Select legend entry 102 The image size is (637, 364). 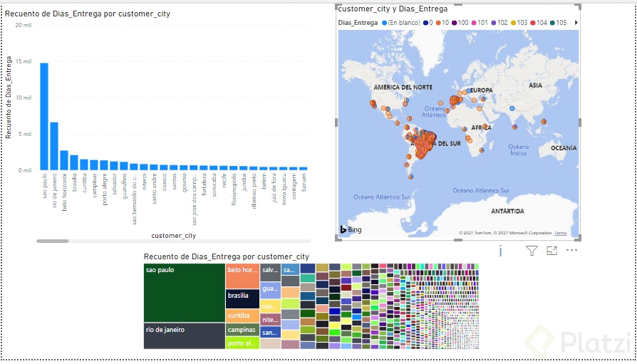tap(499, 23)
